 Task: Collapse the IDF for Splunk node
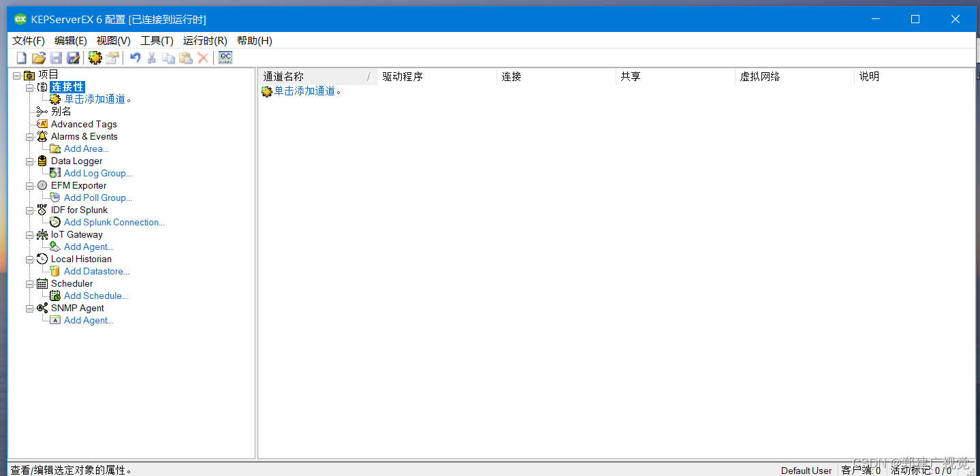(x=29, y=210)
